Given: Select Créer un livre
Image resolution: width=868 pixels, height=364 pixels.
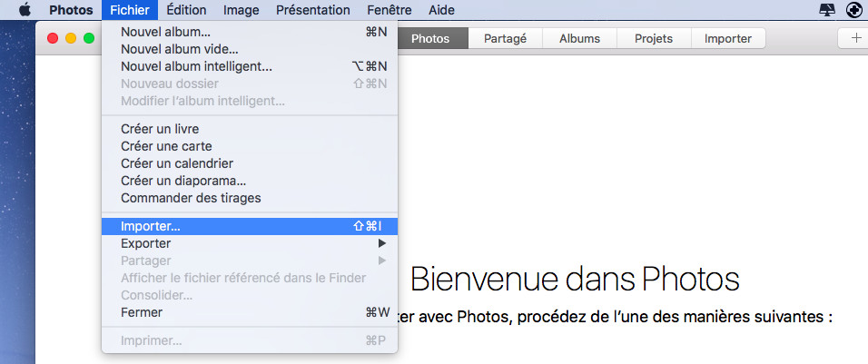Looking at the screenshot, I should tap(250, 129).
